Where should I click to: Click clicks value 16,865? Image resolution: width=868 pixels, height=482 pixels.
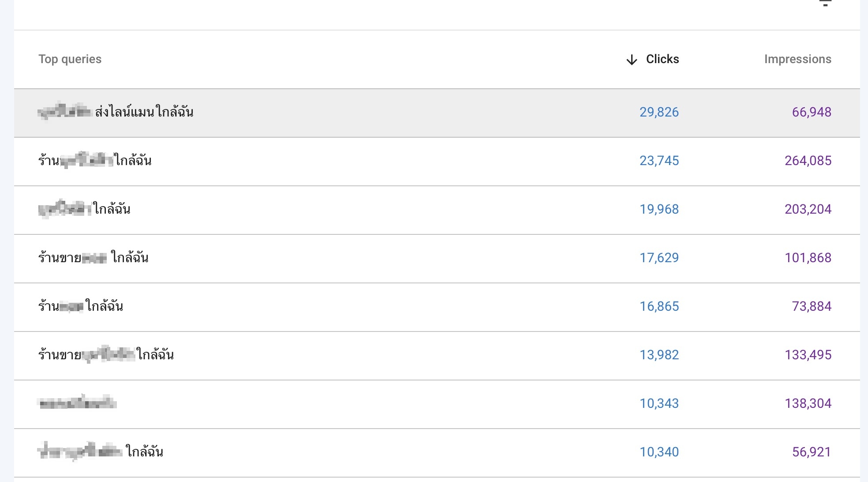pos(659,306)
